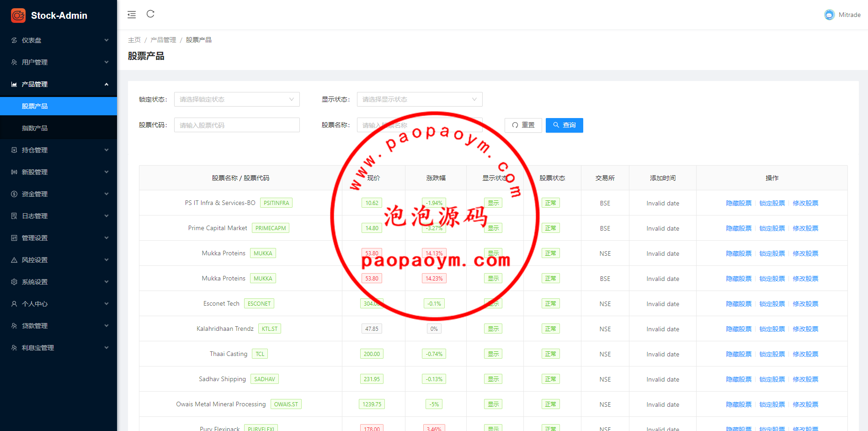Image resolution: width=868 pixels, height=431 pixels.
Task: Click the 个人中心 person icon in the sidebar
Action: tap(14, 304)
